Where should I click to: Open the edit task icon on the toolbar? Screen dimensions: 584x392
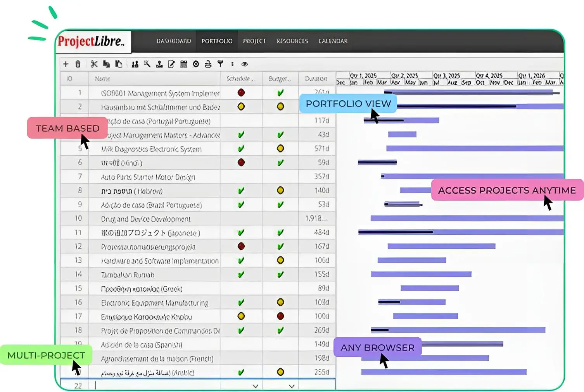(171, 64)
